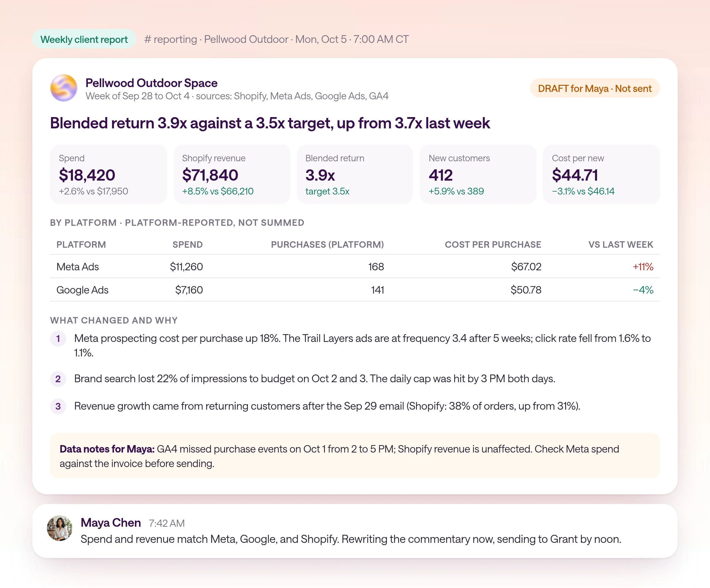The width and height of the screenshot is (710, 588).
Task: Click the Google Ads spend value $7,160
Action: click(x=189, y=290)
